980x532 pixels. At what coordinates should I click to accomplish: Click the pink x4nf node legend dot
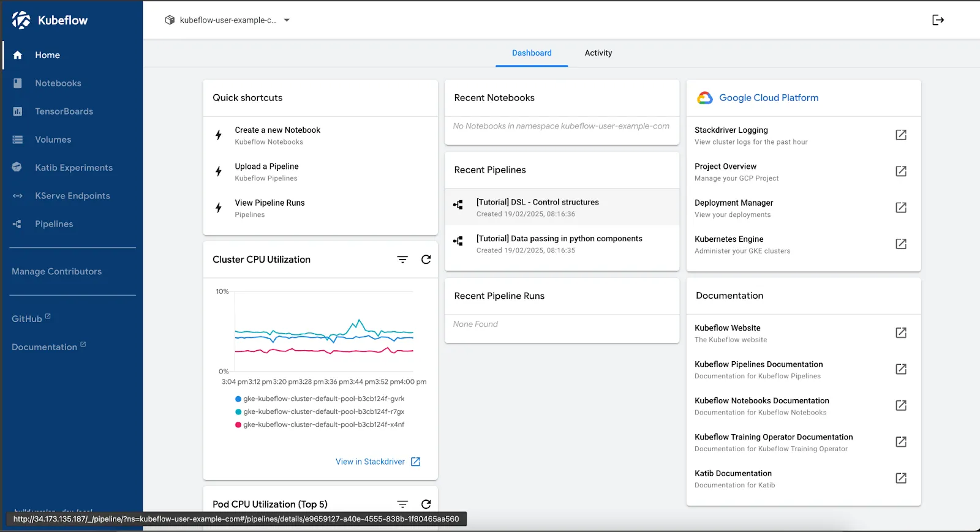pyautogui.click(x=238, y=425)
